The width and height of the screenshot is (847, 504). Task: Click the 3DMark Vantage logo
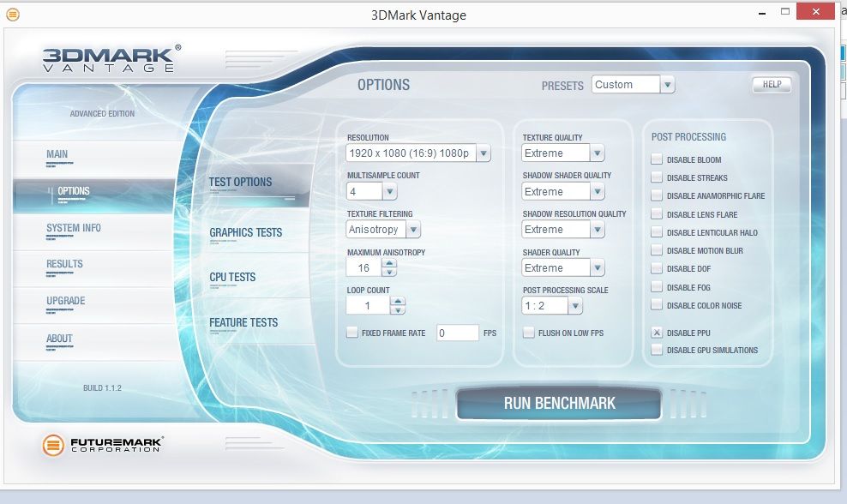pos(111,58)
